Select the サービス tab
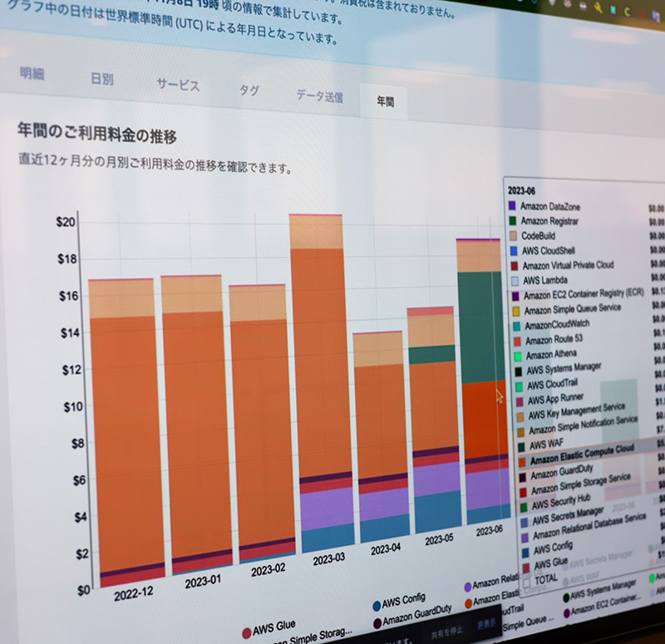 [178, 85]
